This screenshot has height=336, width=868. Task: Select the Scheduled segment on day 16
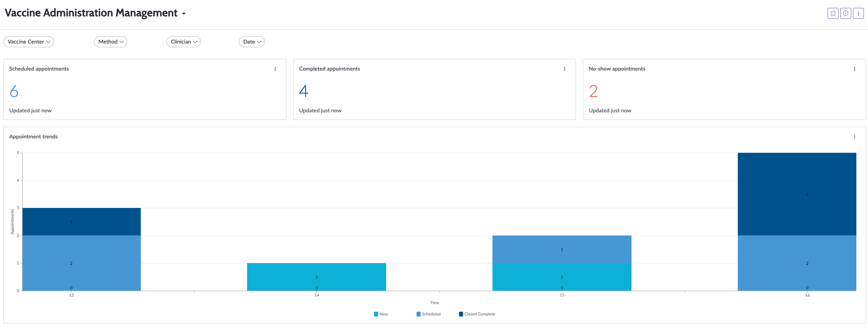click(797, 263)
